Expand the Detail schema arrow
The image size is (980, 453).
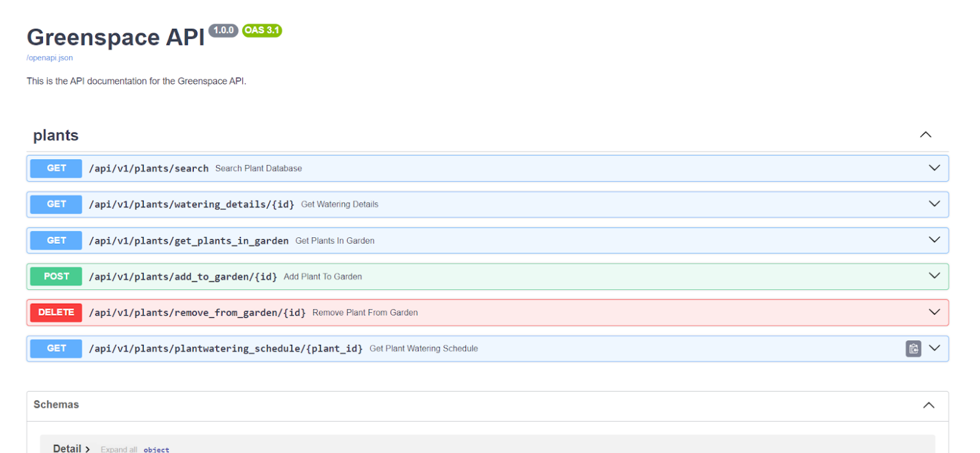click(x=88, y=449)
